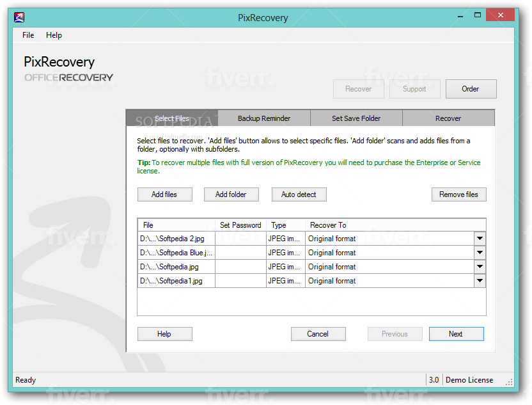Image resolution: width=532 pixels, height=405 pixels.
Task: Maximize the PixRecovery window
Action: 478,15
